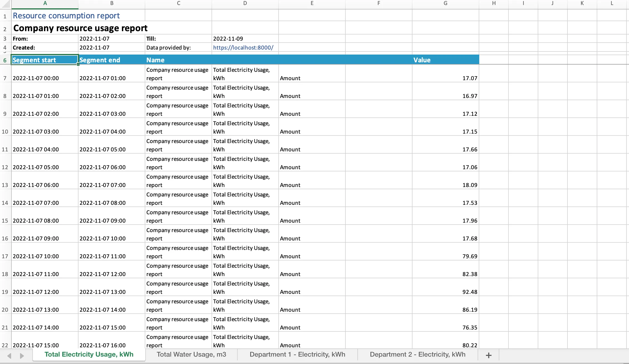Select column A header
Viewport: 629px width, 364px height.
tap(45, 3)
